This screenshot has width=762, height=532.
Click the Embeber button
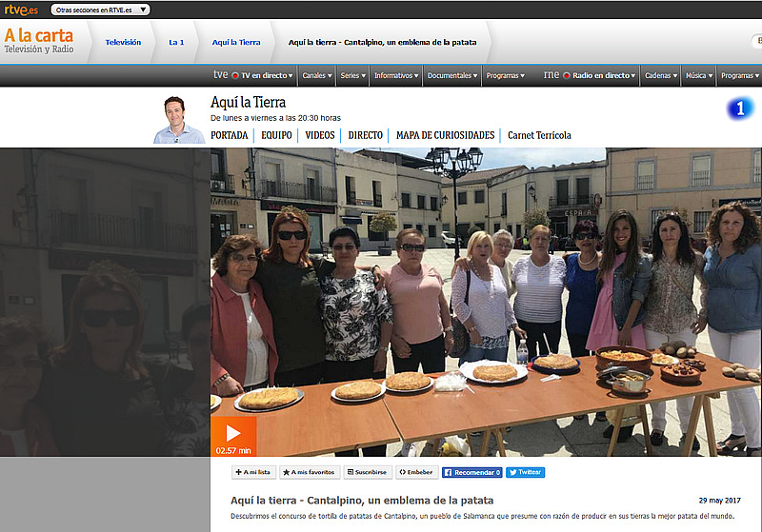click(416, 472)
